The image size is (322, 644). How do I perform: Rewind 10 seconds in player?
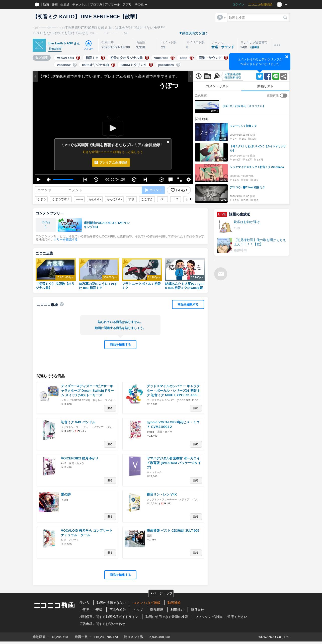96,180
